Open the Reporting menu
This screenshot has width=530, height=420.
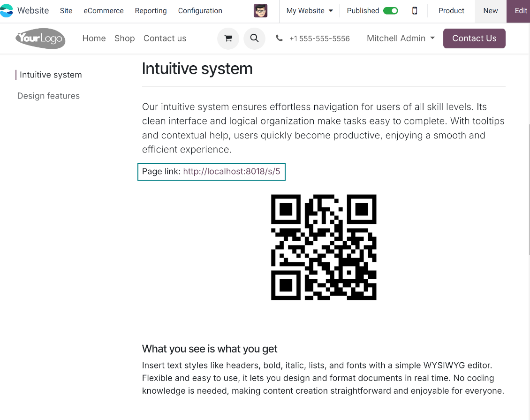point(151,11)
